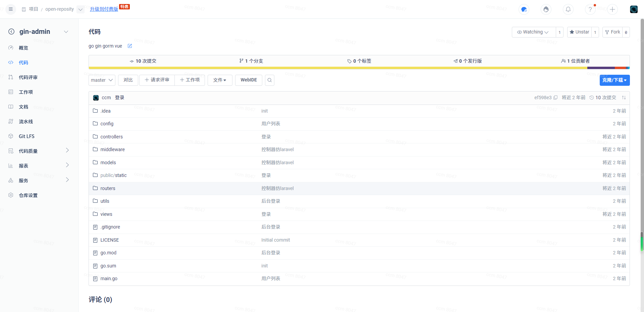Expand the 克隆/下载 dropdown button
644x312 pixels.
614,80
